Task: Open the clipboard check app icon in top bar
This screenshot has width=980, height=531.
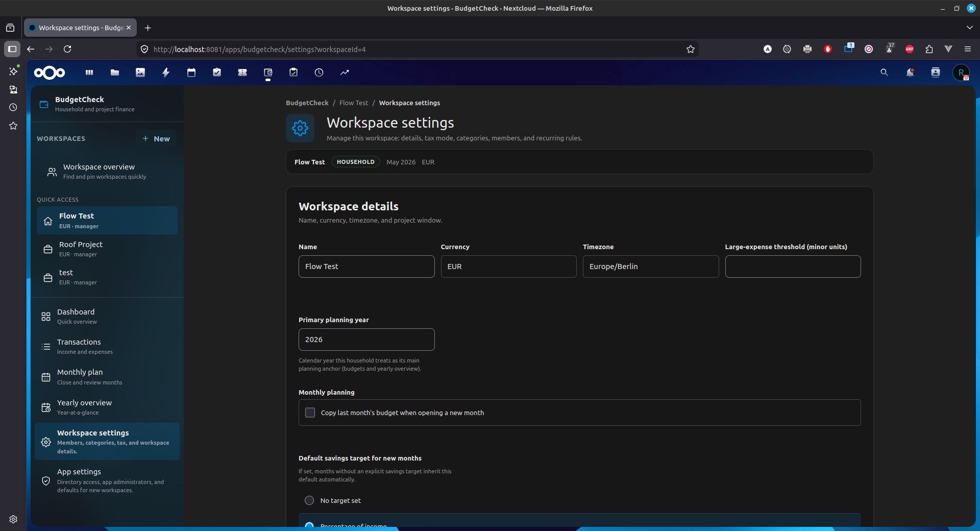Action: [293, 73]
